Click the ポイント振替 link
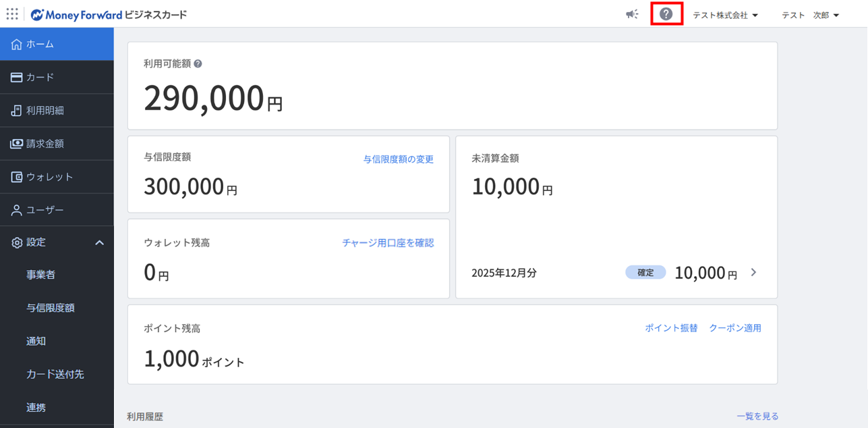Viewport: 868px width, 428px height. coord(671,328)
